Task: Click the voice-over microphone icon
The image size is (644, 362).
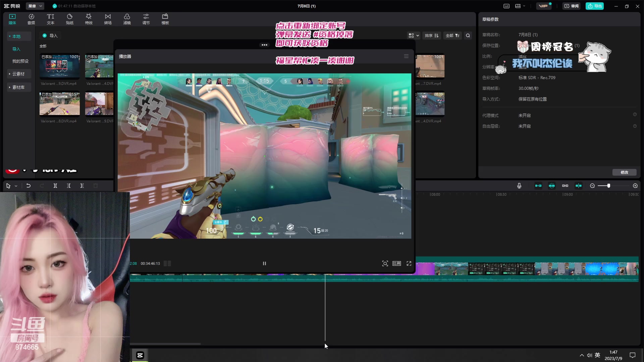Action: point(519,186)
